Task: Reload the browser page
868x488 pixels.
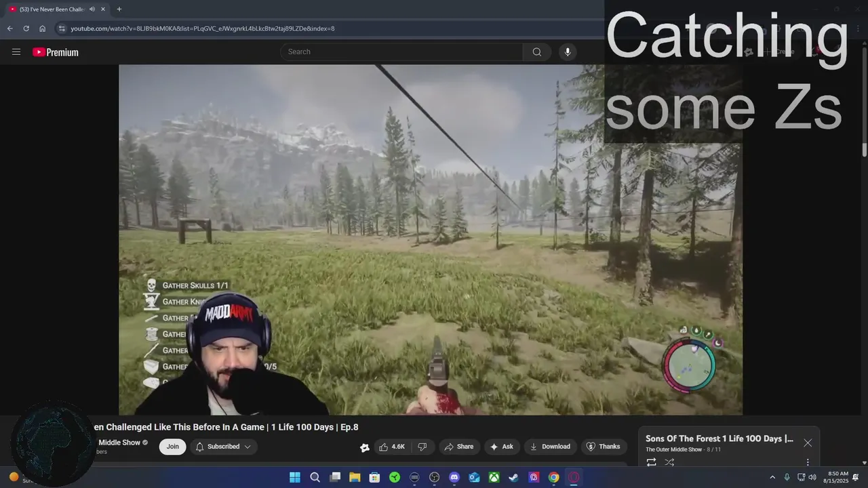Action: tap(26, 28)
